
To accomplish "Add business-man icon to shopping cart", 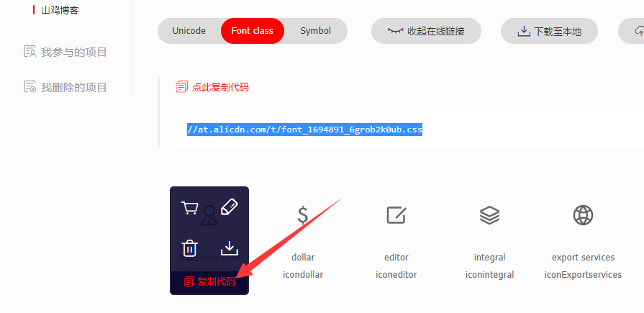I will pyautogui.click(x=190, y=208).
